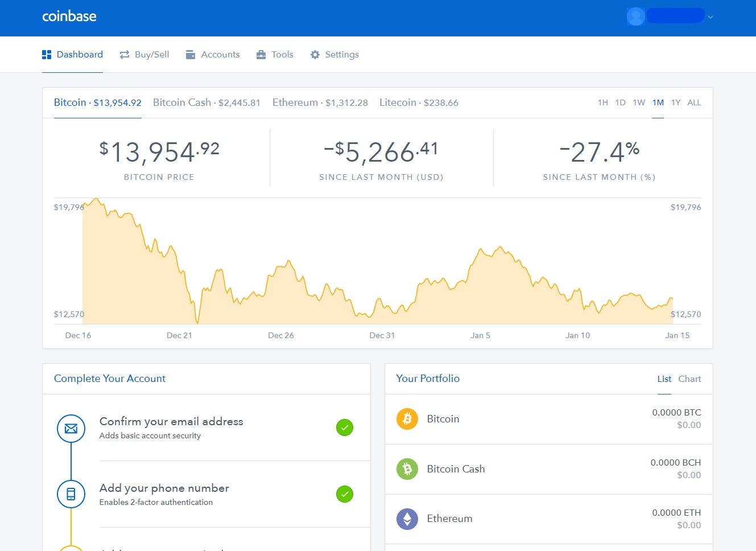
Task: Switch to Bitcoin Cash price chart
Action: coord(206,102)
